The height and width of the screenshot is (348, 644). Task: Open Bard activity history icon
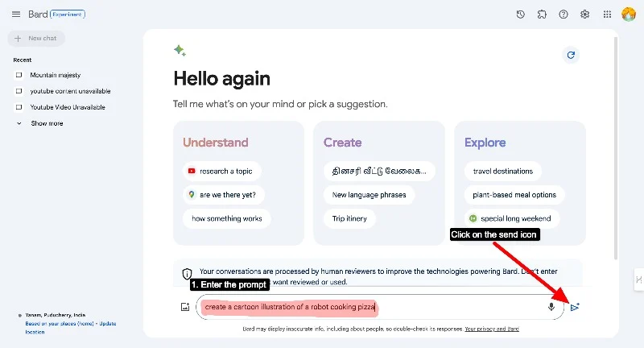[x=521, y=14]
